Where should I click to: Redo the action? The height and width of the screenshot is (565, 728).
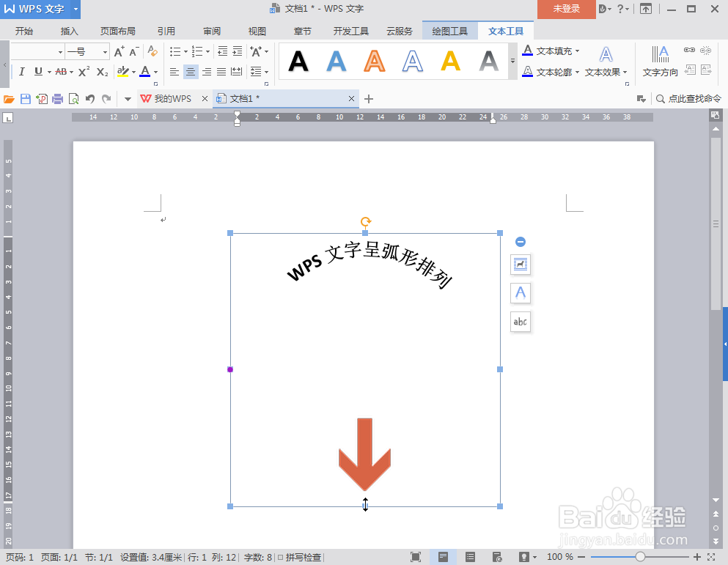tap(106, 99)
